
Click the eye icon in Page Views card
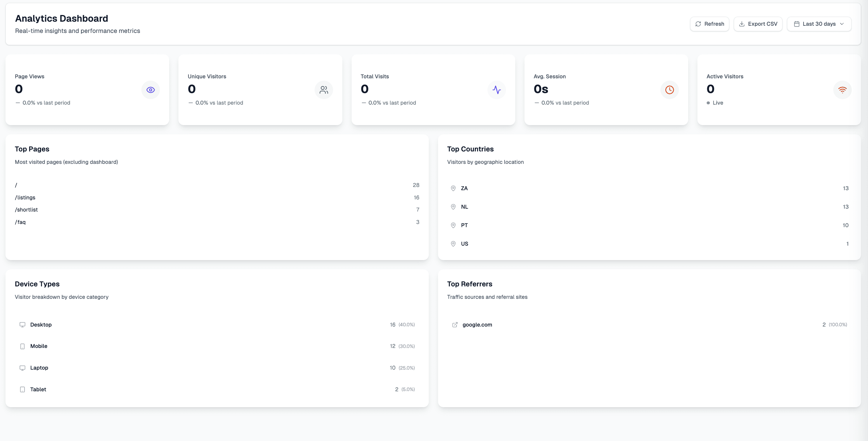[x=151, y=90]
